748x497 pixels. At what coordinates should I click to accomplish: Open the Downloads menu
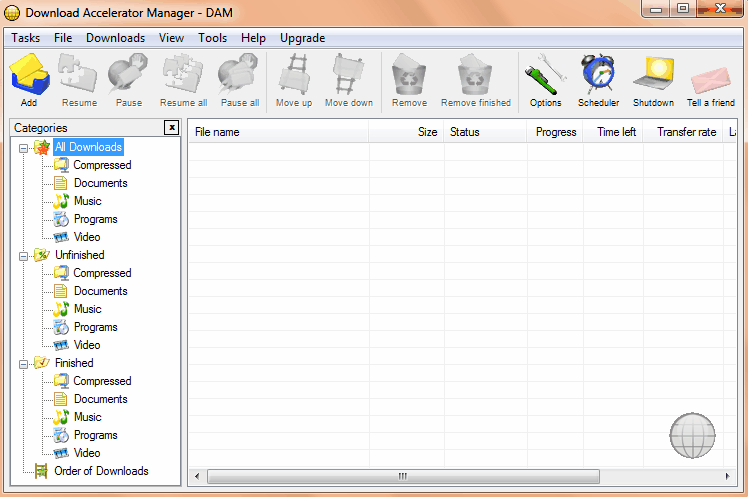(115, 38)
